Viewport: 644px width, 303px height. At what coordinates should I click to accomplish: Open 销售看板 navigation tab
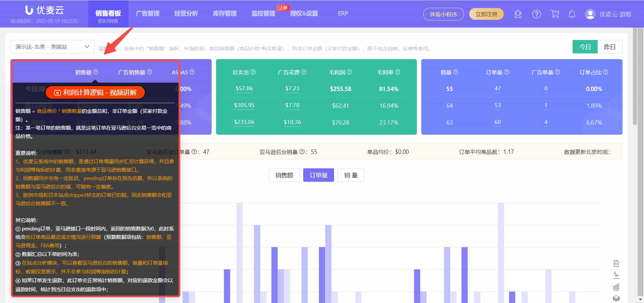coord(108,14)
